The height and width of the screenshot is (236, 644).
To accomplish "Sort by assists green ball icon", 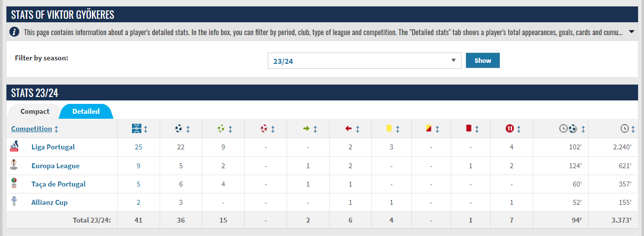I will tap(221, 129).
